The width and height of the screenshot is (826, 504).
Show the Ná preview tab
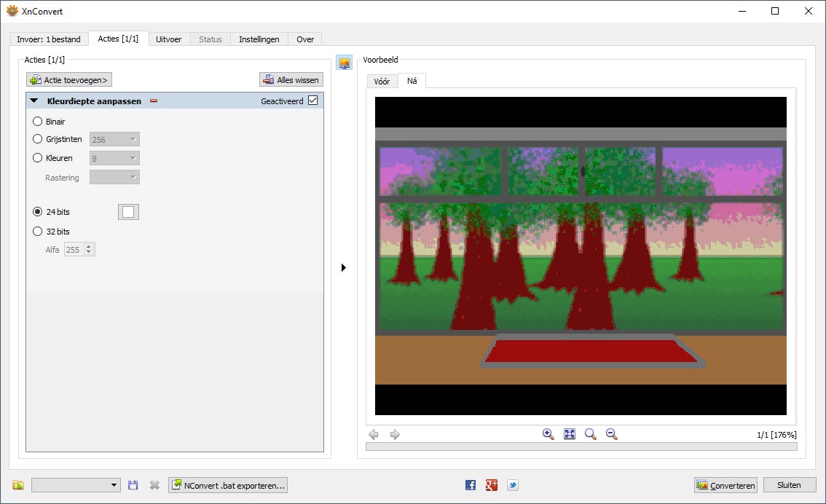[x=412, y=81]
